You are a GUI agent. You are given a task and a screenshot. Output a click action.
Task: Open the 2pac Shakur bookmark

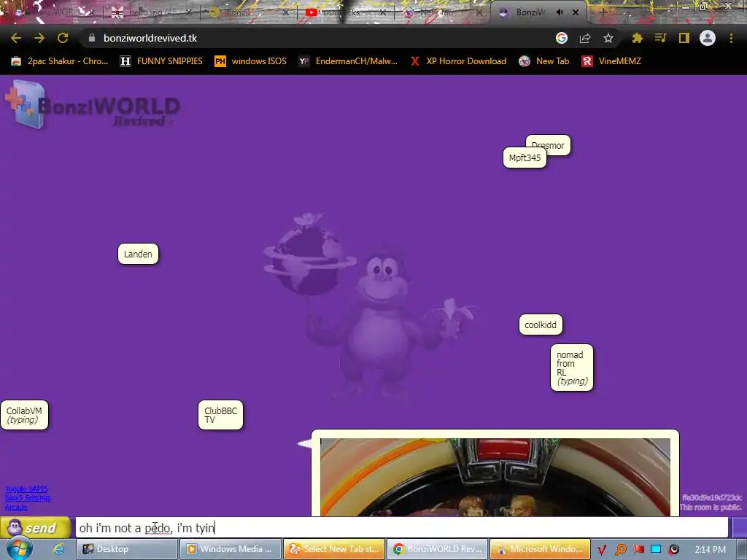(61, 61)
